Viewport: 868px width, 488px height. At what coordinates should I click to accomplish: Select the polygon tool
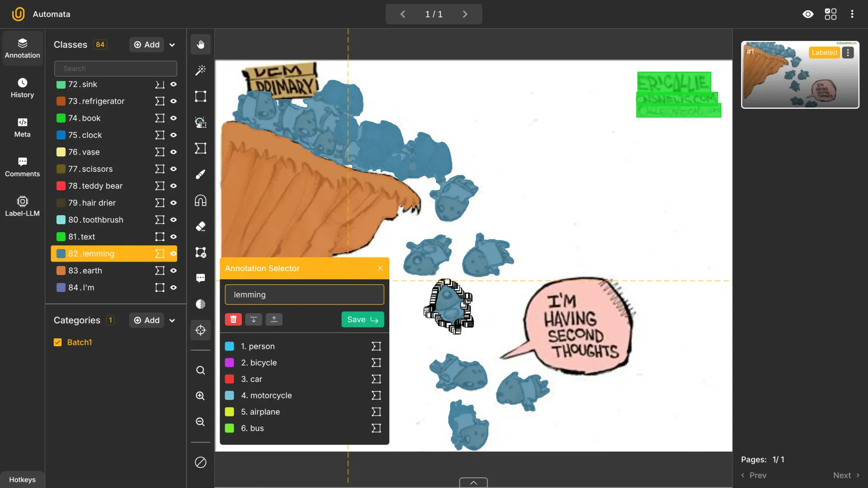(201, 148)
